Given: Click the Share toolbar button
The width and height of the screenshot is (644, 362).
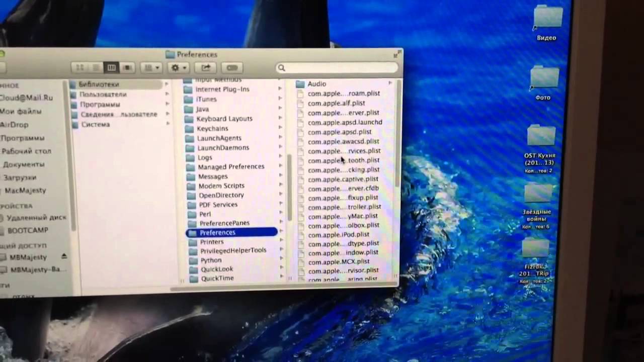Looking at the screenshot, I should [206, 67].
